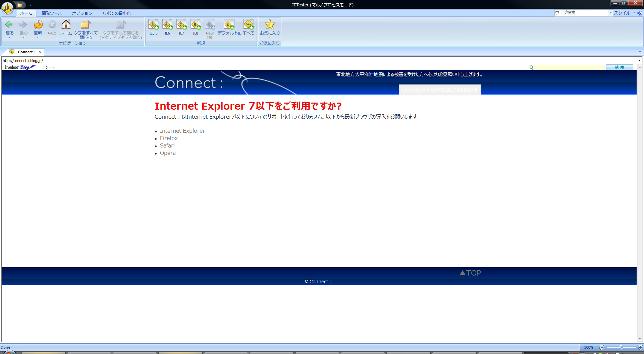Select the Home (ホーム) ribbon tab
The image size is (644, 354).
pos(26,13)
